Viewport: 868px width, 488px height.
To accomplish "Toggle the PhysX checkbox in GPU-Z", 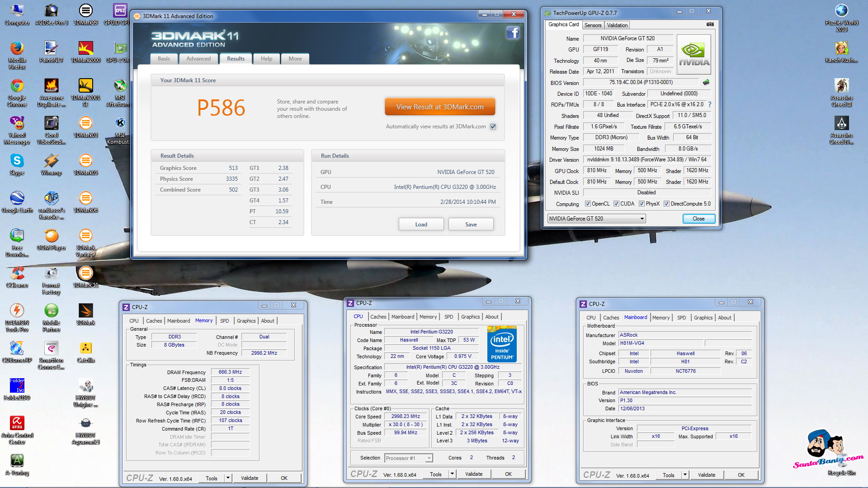I will tap(642, 204).
